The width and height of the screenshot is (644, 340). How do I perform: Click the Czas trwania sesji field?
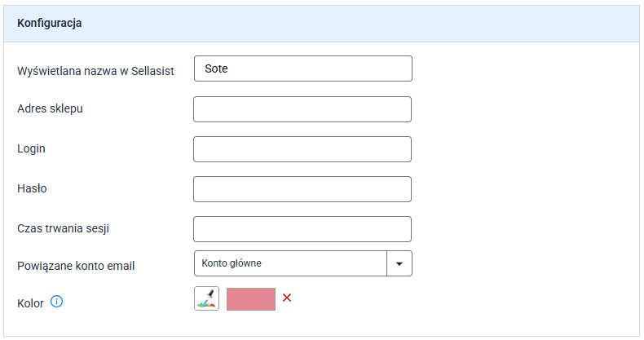302,229
